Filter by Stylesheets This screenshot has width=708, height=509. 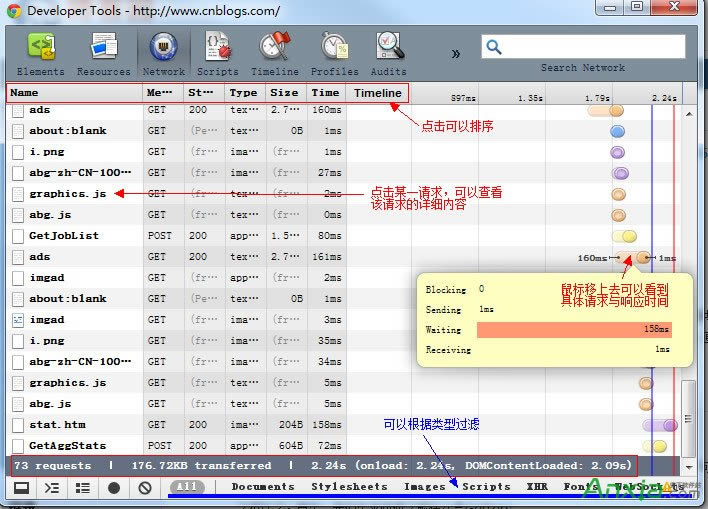[349, 487]
